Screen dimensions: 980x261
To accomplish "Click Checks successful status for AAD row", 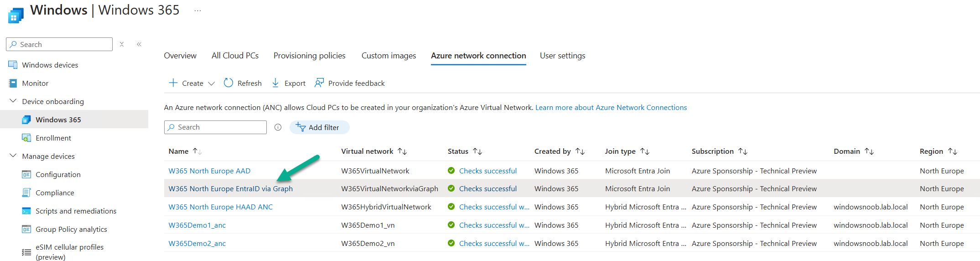I will click(488, 171).
